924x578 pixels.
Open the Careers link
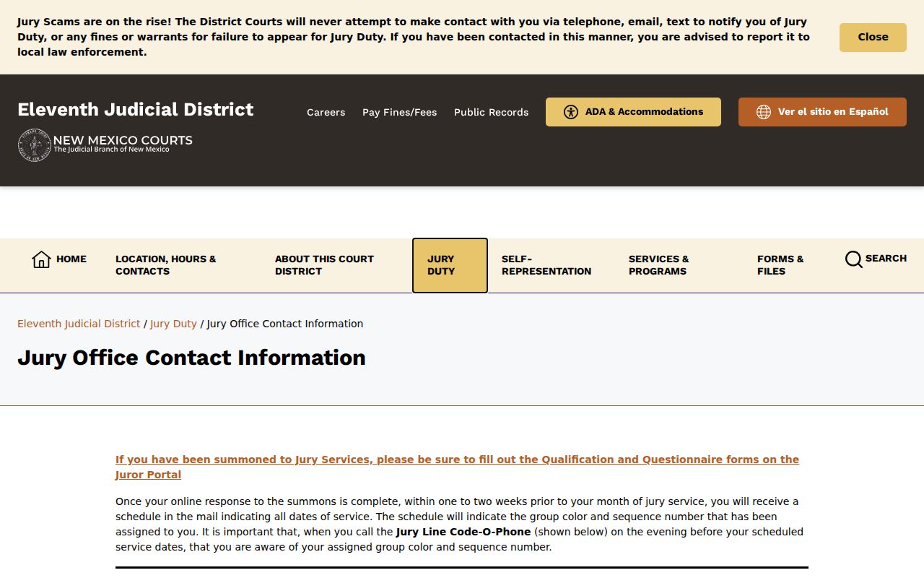tap(326, 112)
